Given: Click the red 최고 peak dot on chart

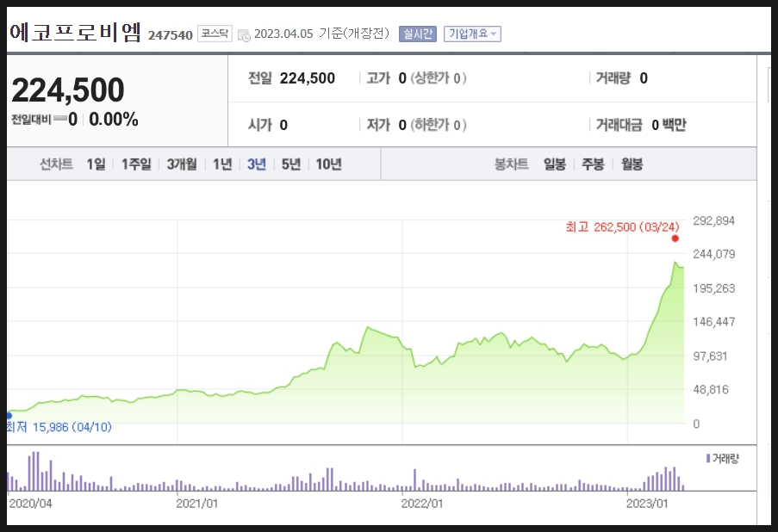Looking at the screenshot, I should [675, 238].
